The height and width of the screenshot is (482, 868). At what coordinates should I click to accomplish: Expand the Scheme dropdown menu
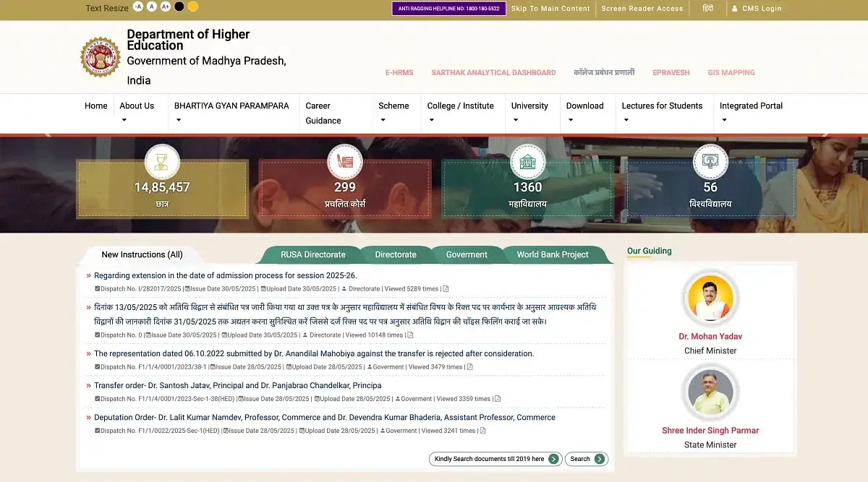pos(393,112)
